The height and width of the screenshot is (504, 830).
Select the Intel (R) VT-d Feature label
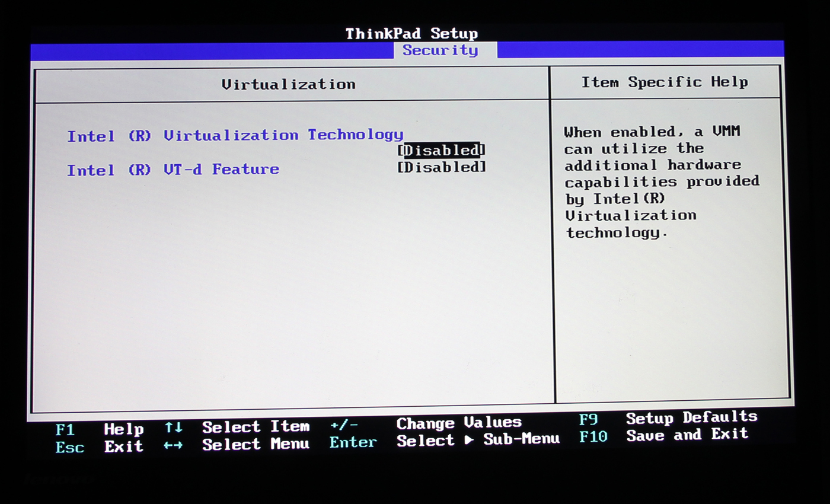(173, 170)
